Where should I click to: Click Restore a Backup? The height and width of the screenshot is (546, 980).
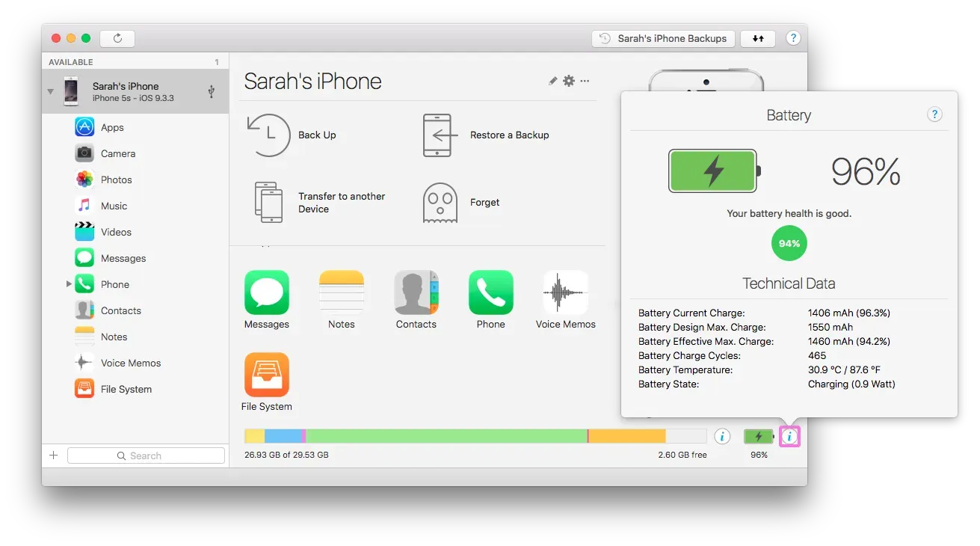click(509, 135)
